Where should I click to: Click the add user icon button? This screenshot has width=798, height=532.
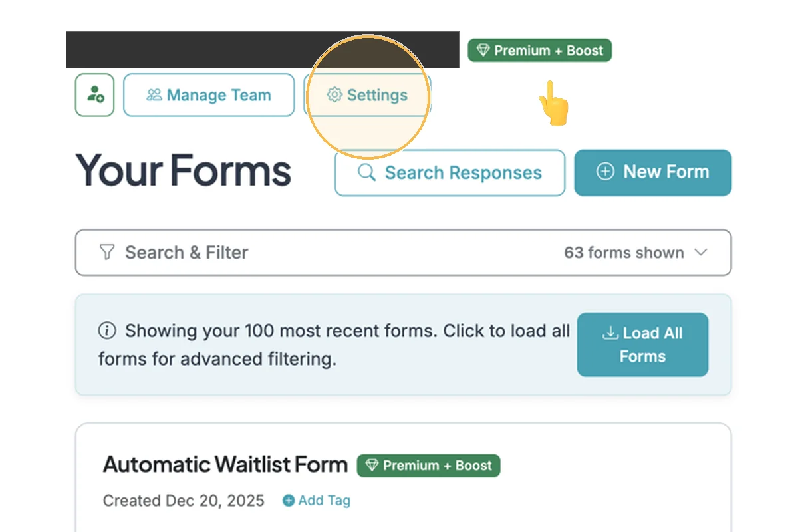pos(94,95)
